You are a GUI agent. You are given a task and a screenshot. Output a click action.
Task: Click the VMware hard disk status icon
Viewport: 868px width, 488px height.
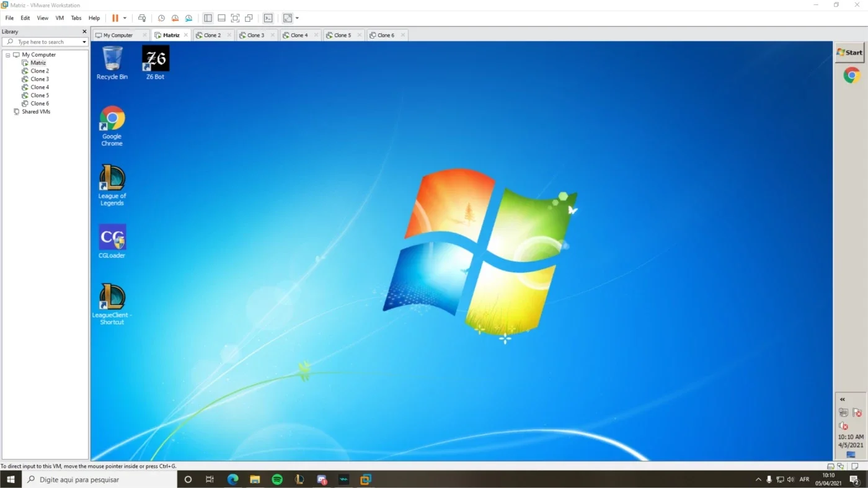coord(831,466)
